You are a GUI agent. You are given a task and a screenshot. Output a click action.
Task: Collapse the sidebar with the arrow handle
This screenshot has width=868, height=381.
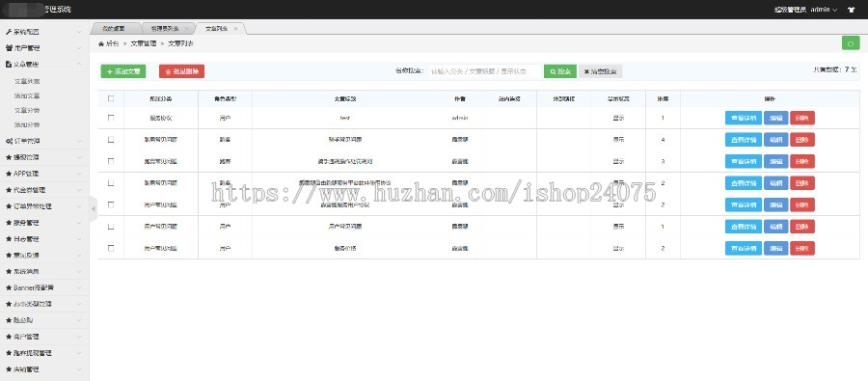(93, 208)
